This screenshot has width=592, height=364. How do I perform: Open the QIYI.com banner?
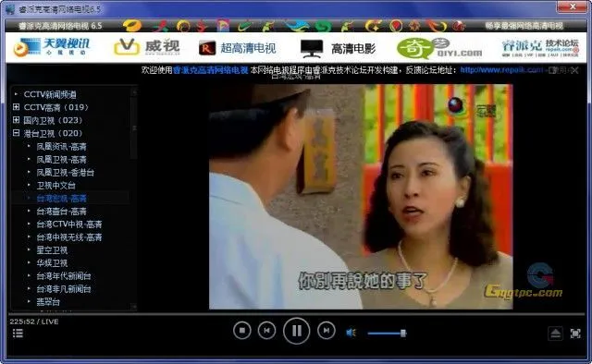[439, 48]
